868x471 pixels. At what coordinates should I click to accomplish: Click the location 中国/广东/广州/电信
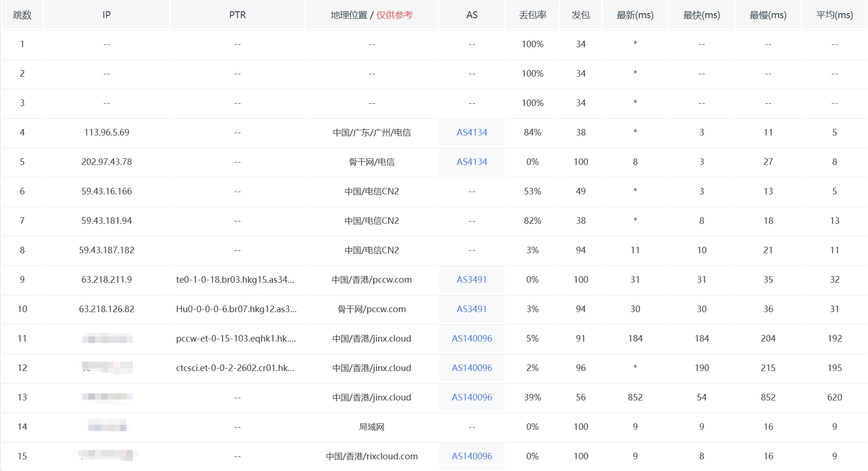(372, 132)
